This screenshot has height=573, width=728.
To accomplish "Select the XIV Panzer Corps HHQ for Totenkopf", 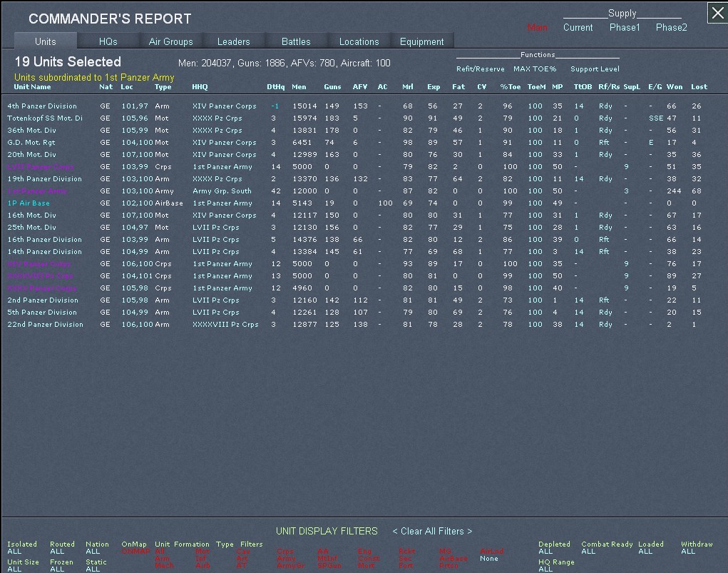I will [x=217, y=118].
